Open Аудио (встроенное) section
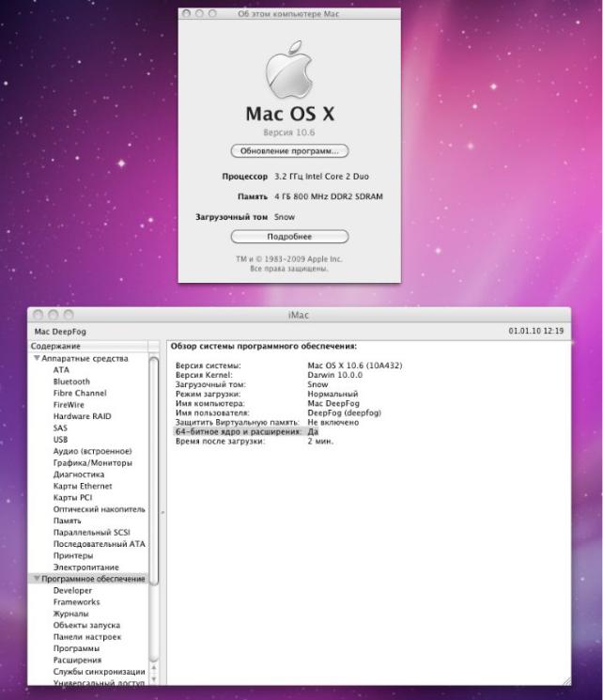Image resolution: width=603 pixels, height=700 pixels. pos(92,451)
